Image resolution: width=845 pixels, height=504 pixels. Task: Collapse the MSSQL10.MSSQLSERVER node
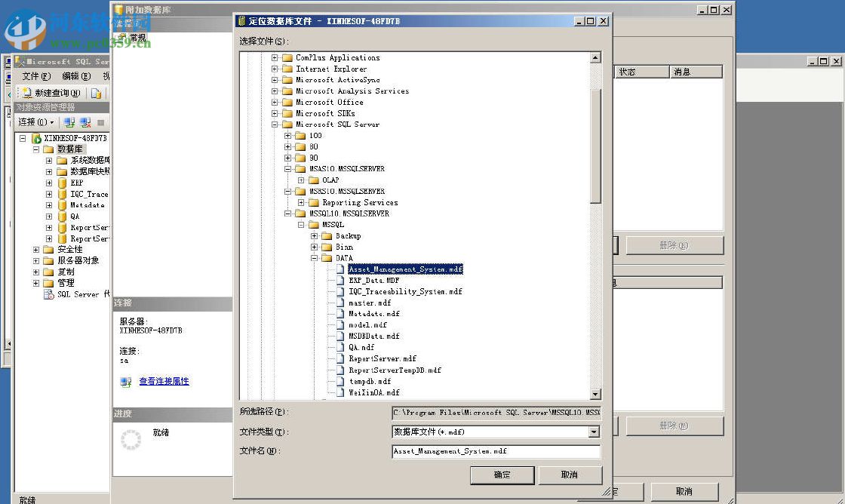click(287, 213)
